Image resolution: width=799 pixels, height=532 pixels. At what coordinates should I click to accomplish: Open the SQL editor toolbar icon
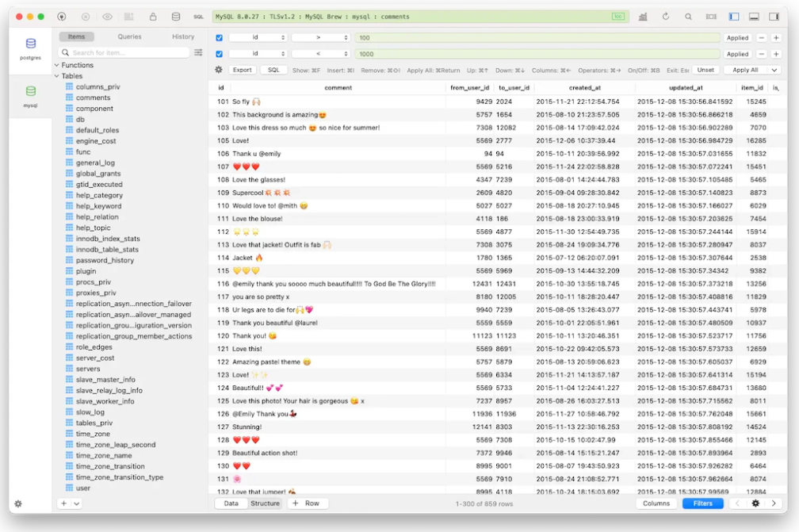click(x=198, y=17)
